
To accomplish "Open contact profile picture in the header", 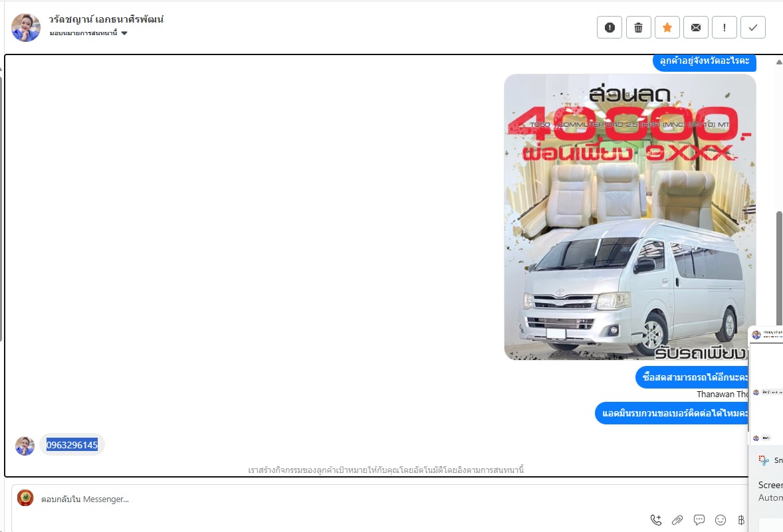I will 26,27.
